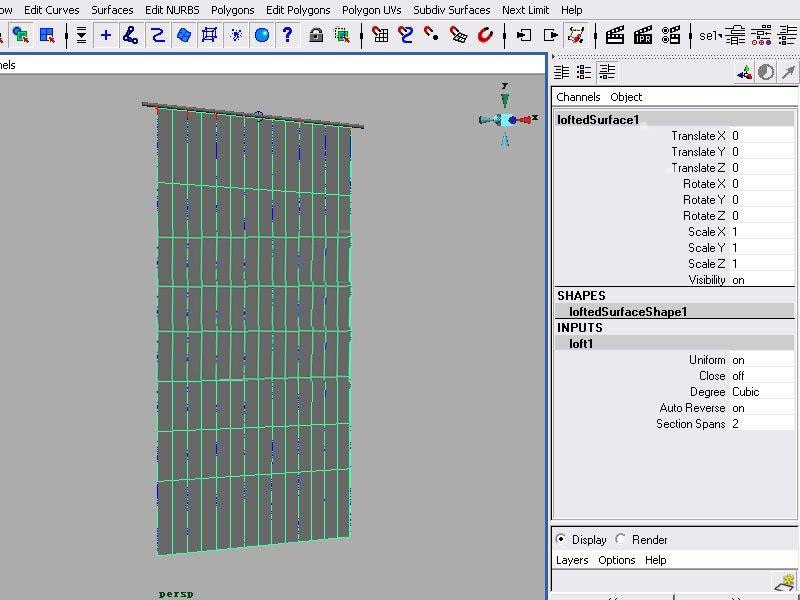The image size is (800, 600).
Task: Toggle the construction history icon
Action: coord(576,35)
